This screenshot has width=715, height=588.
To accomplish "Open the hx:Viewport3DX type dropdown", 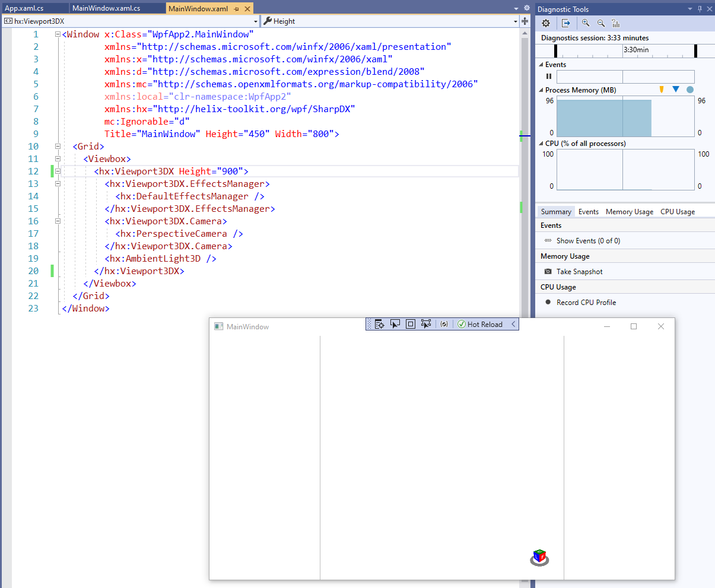I will [x=256, y=21].
